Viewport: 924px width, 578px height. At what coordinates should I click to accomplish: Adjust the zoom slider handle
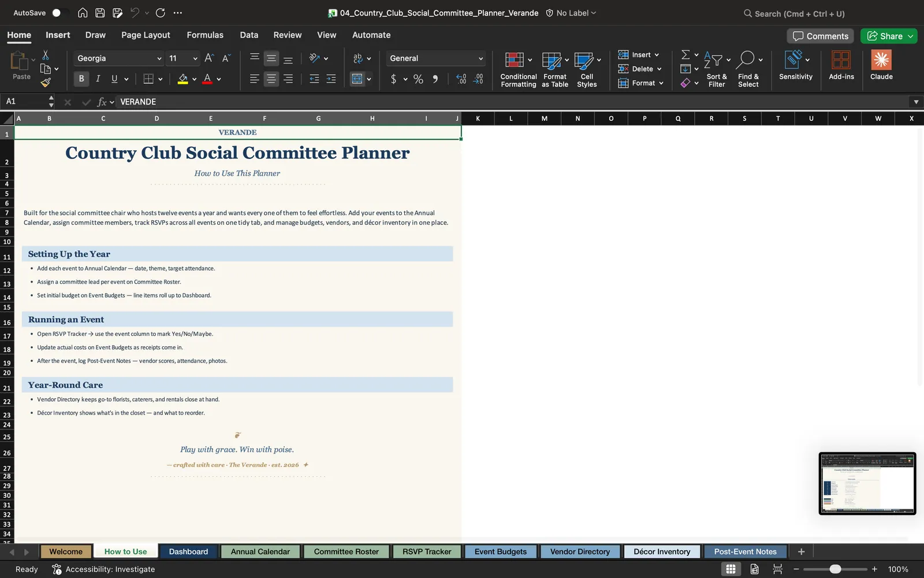coord(835,569)
